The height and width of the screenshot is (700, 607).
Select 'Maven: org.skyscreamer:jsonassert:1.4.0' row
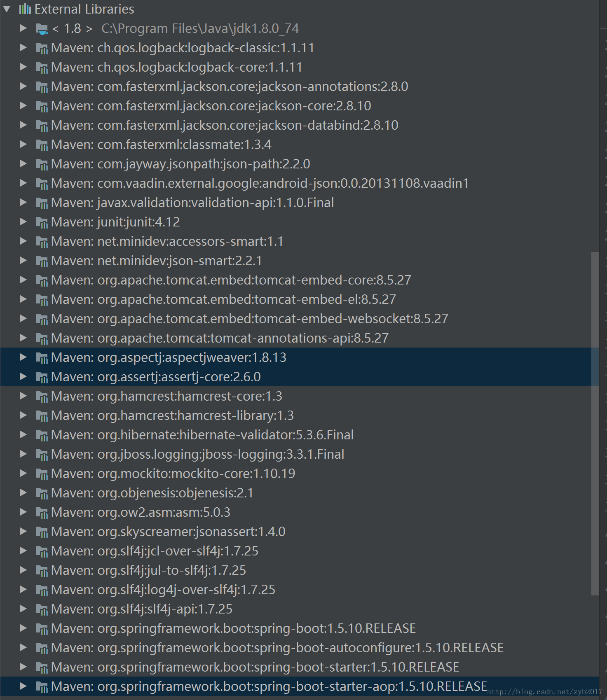click(x=299, y=532)
